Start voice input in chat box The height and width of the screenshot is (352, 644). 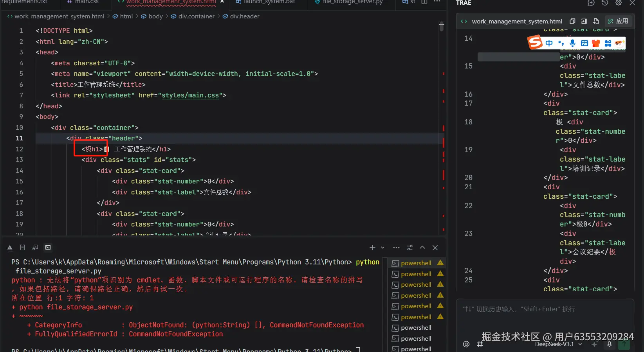pyautogui.click(x=609, y=344)
